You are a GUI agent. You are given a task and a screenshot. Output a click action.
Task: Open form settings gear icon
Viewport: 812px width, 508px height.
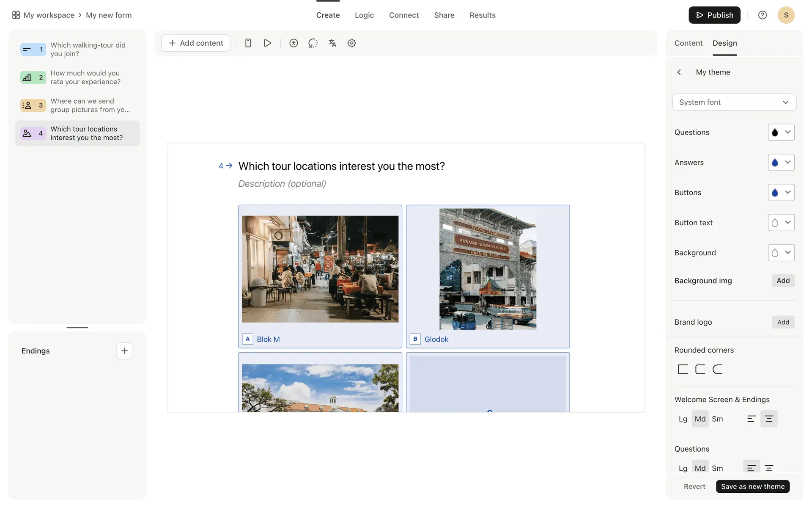point(351,43)
